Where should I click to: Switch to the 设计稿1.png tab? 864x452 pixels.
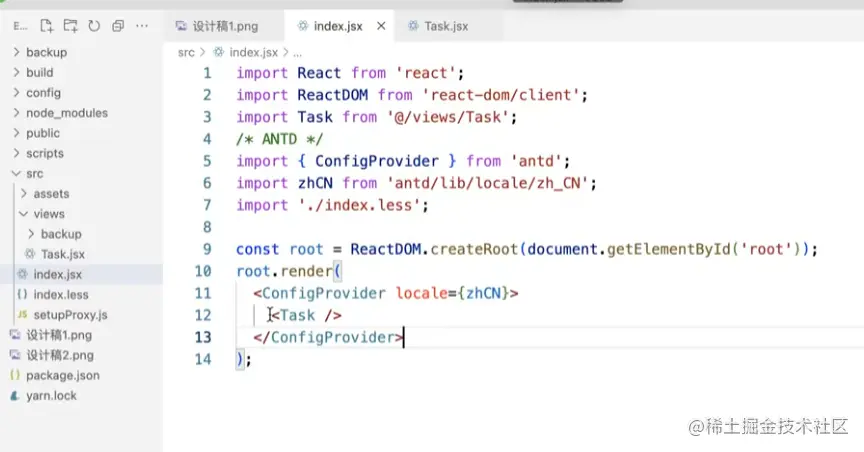coord(225,26)
